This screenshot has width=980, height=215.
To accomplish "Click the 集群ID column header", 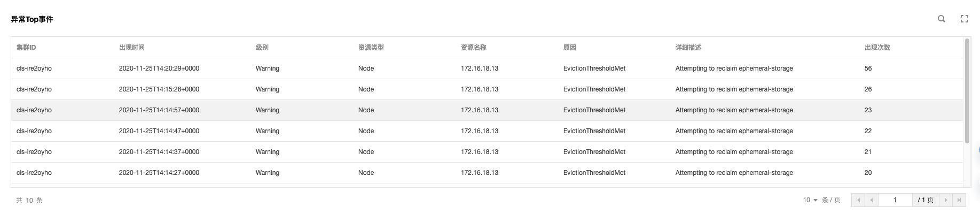I will coord(26,48).
